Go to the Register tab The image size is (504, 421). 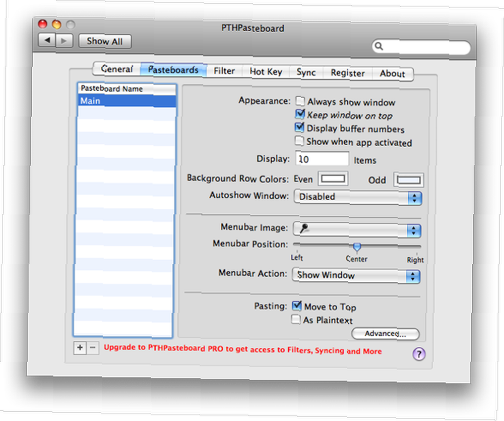[x=348, y=73]
